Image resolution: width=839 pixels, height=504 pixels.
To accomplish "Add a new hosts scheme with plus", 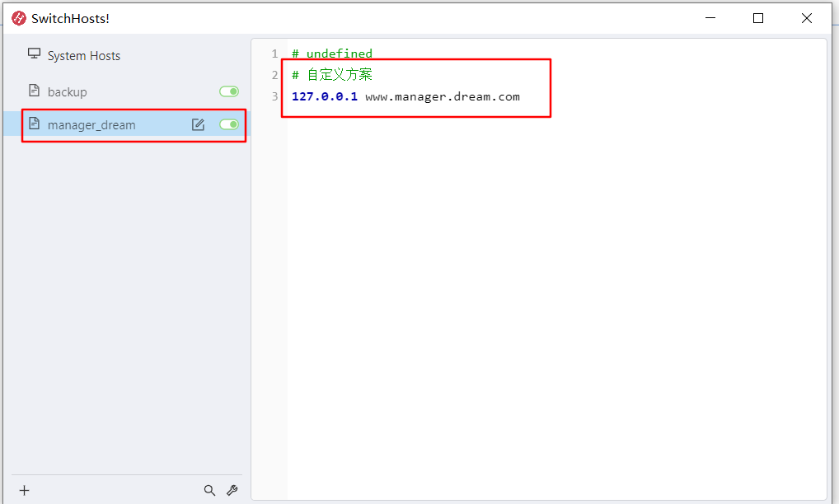I will [24, 490].
